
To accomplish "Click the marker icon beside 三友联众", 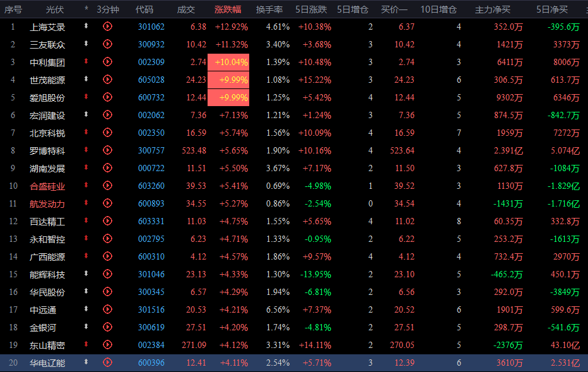I will click(86, 44).
